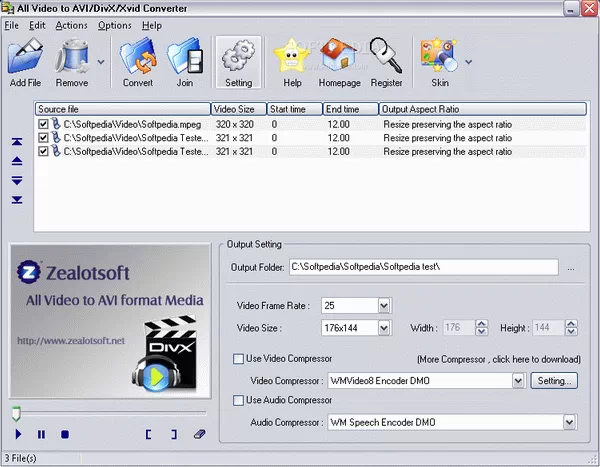Set the clip end marker bracket
The height and width of the screenshot is (467, 600).
tap(174, 434)
